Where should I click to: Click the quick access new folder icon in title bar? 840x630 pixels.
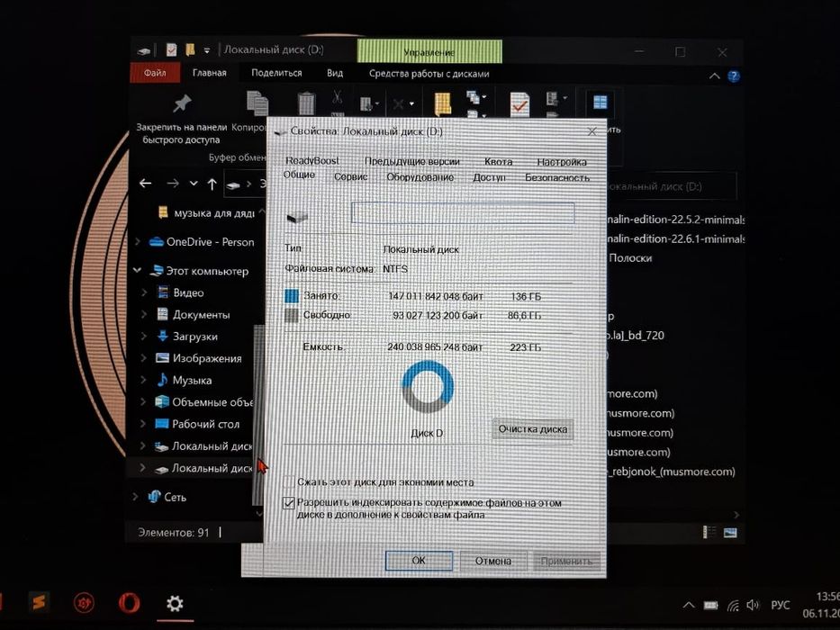pyautogui.click(x=190, y=49)
